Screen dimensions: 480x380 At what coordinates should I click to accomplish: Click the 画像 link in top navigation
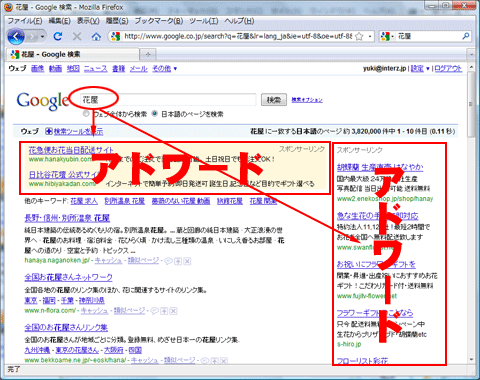point(37,68)
